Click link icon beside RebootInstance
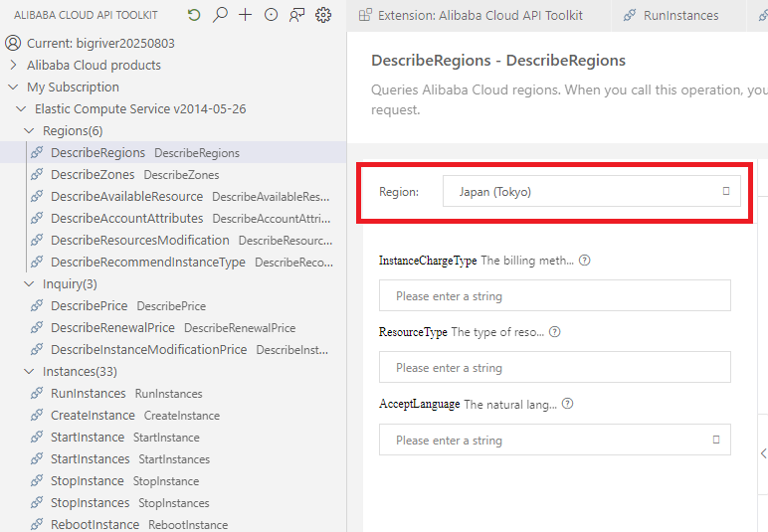This screenshot has width=768, height=532. pyautogui.click(x=37, y=524)
